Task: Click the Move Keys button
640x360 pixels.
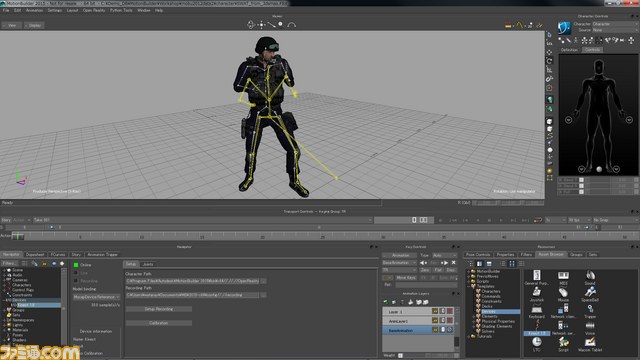Action: pyautogui.click(x=406, y=278)
